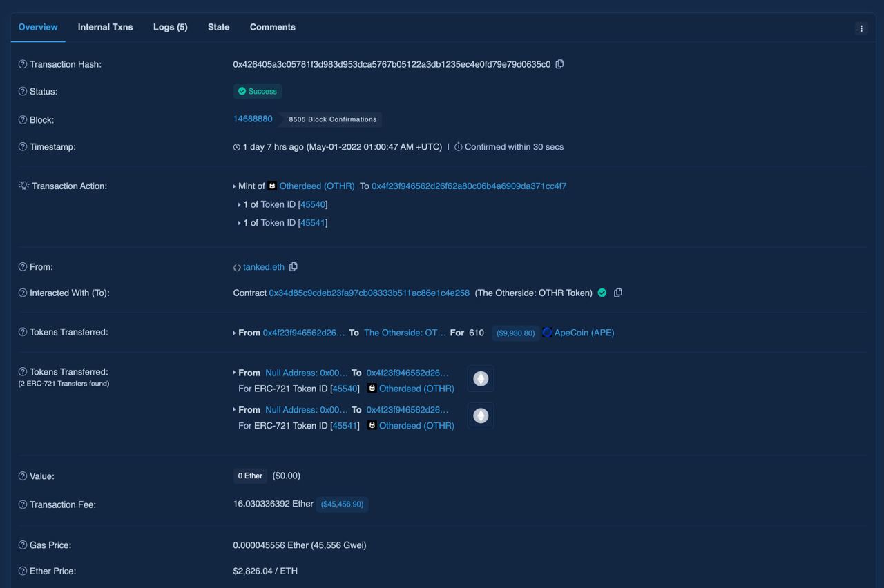Click Otherdeed logo in Transaction Action row

click(272, 186)
